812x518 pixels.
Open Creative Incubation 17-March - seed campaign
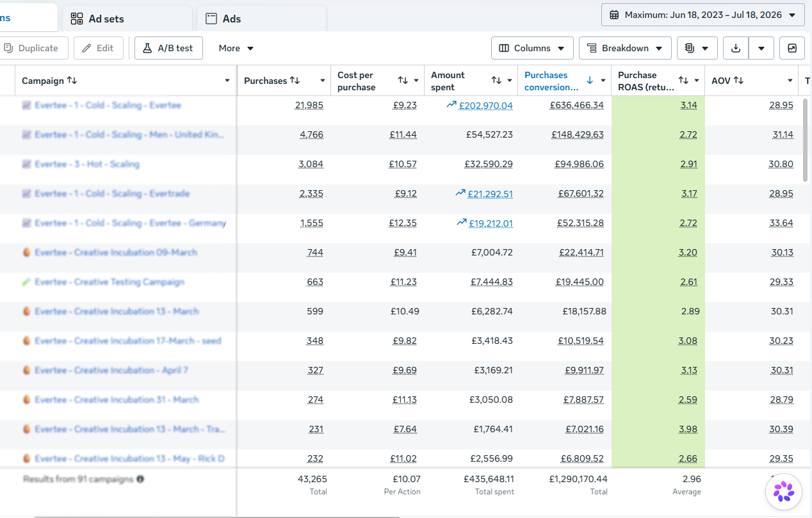(x=128, y=341)
